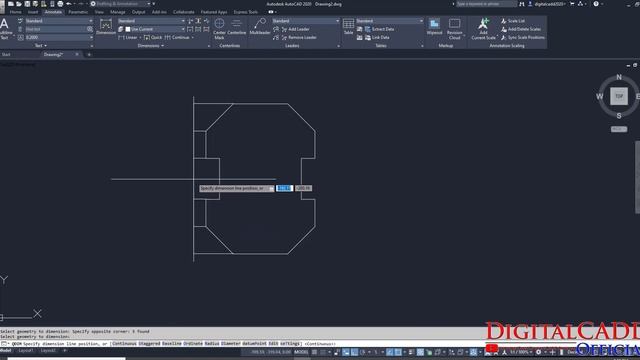The height and width of the screenshot is (360, 640).
Task: Click Sync Scale Positions
Action: coord(523,38)
